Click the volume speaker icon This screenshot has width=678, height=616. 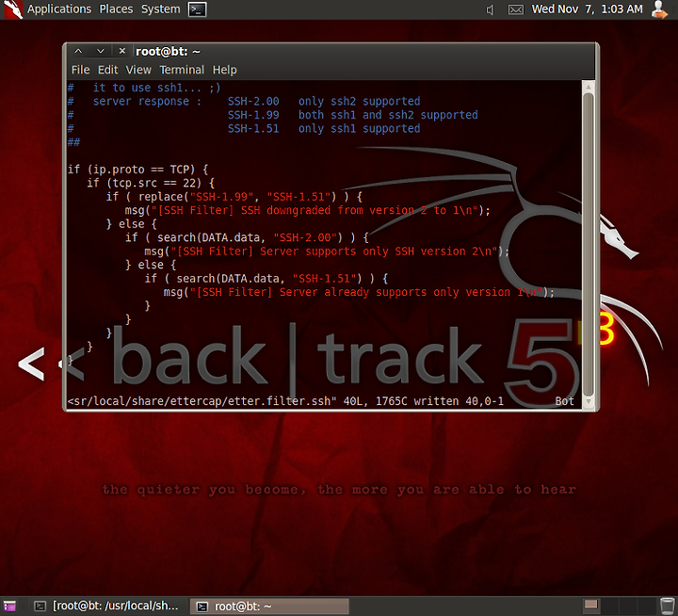490,9
